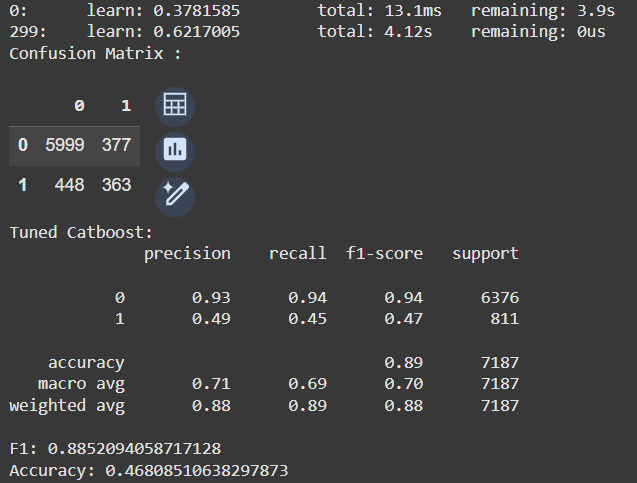The image size is (637, 483).
Task: Click macro avg f1-score 0.70
Action: [404, 384]
